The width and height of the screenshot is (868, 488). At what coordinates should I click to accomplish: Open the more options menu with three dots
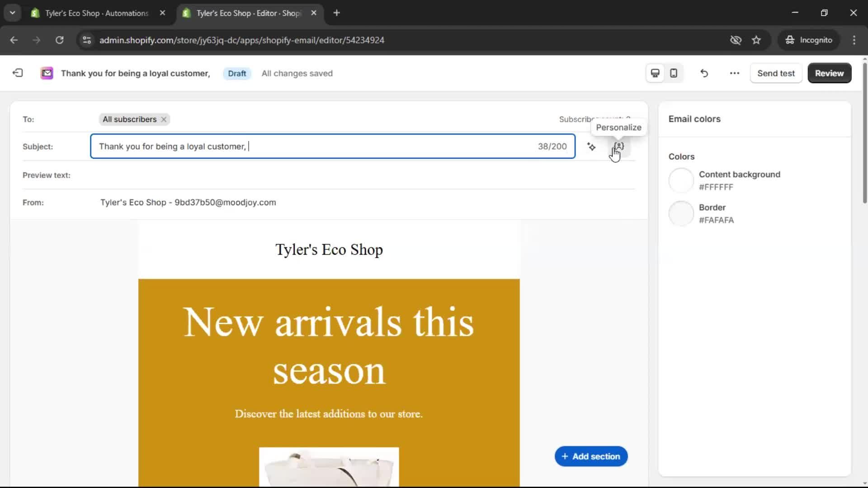pyautogui.click(x=734, y=73)
